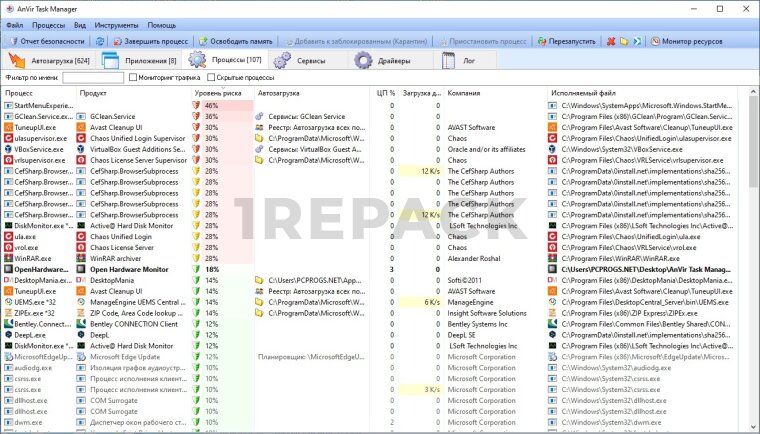Open the Инструменты menu

[117, 23]
